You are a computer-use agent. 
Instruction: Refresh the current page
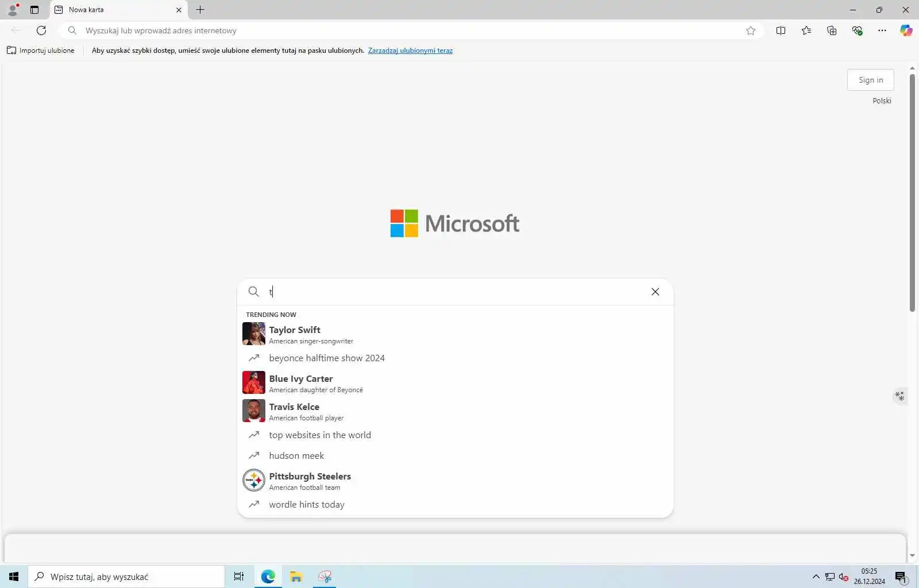[x=41, y=30]
